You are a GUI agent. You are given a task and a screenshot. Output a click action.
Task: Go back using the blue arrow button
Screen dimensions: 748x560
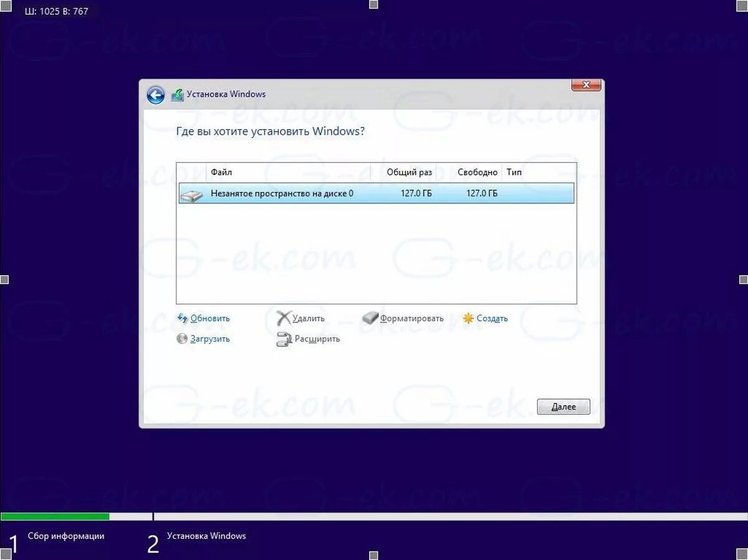click(155, 95)
